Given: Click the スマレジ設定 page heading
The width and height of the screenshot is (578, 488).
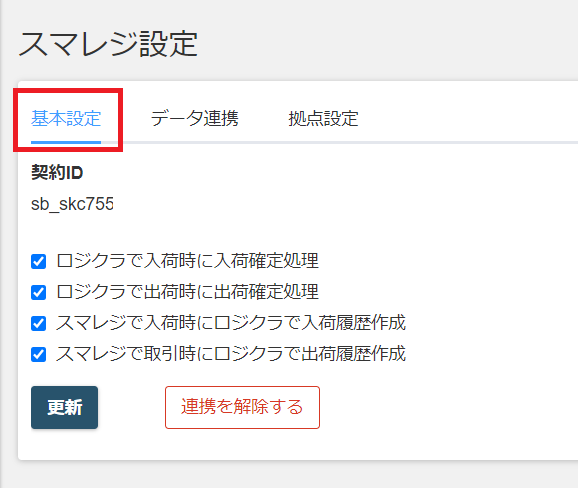Looking at the screenshot, I should click(x=108, y=44).
